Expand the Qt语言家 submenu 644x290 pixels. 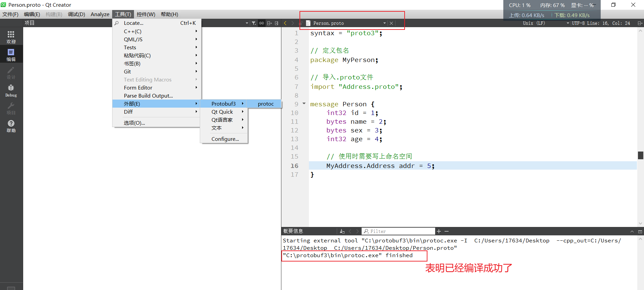coord(224,120)
